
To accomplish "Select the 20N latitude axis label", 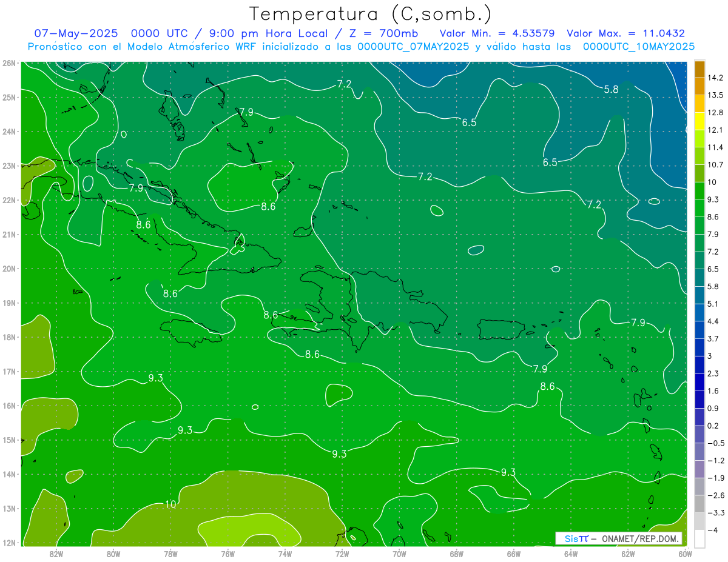I will [8, 269].
